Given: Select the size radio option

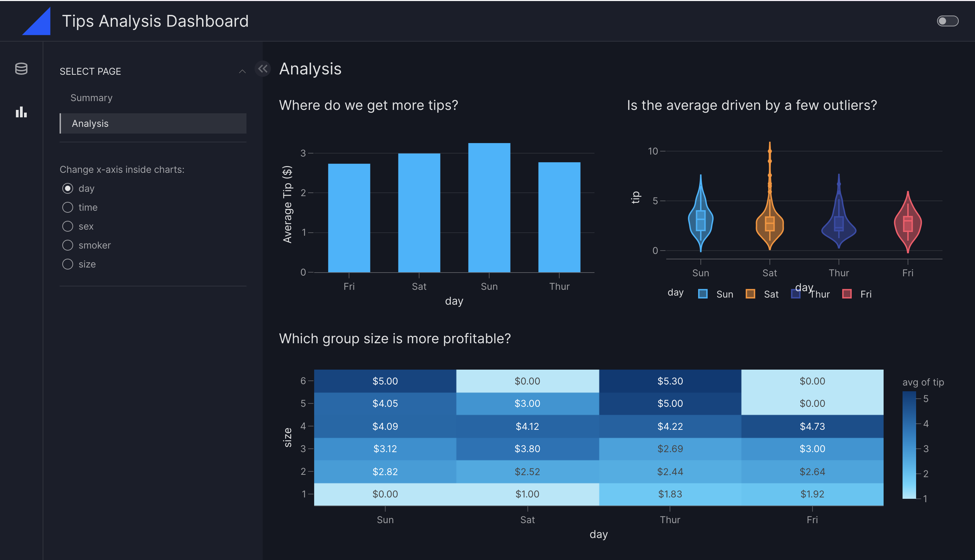Looking at the screenshot, I should [68, 264].
